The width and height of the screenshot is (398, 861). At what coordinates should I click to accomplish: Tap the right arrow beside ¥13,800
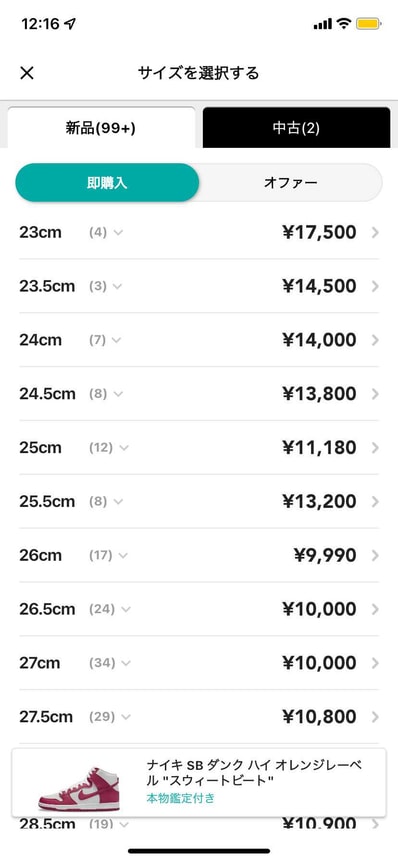coord(375,394)
